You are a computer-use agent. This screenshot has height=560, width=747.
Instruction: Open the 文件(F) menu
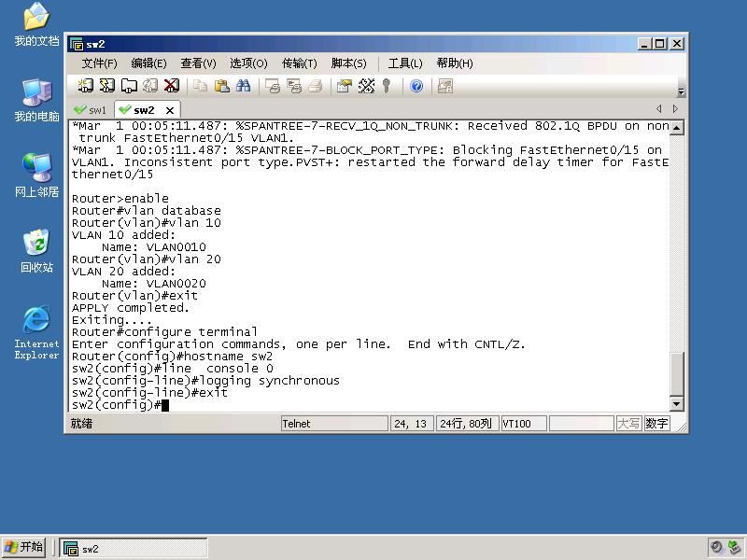coord(99,63)
